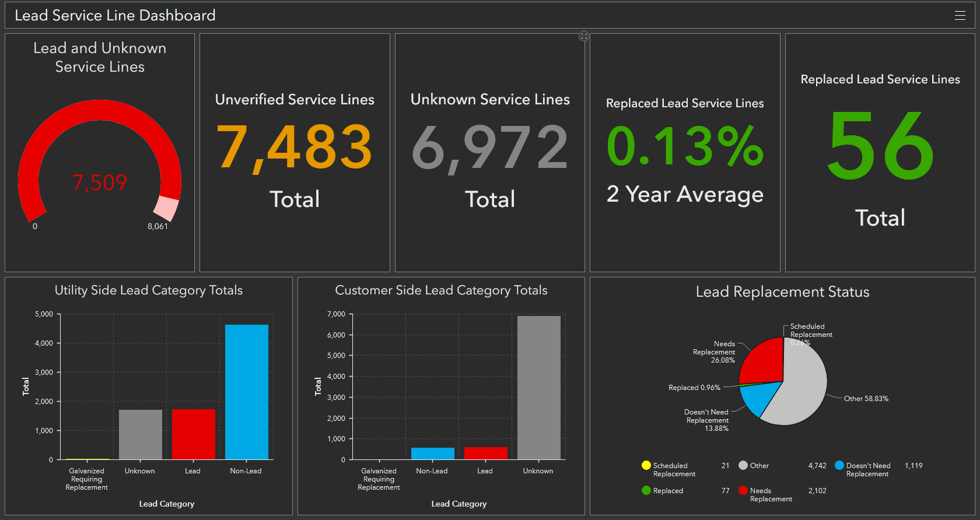
Task: Select the red Lead bar in Customer Side chart
Action: (x=486, y=453)
